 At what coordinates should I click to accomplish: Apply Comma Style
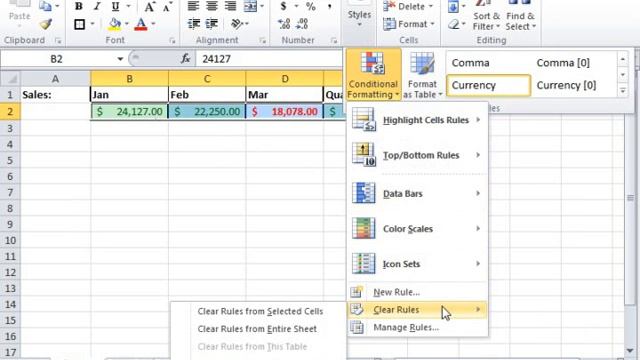coord(329,6)
